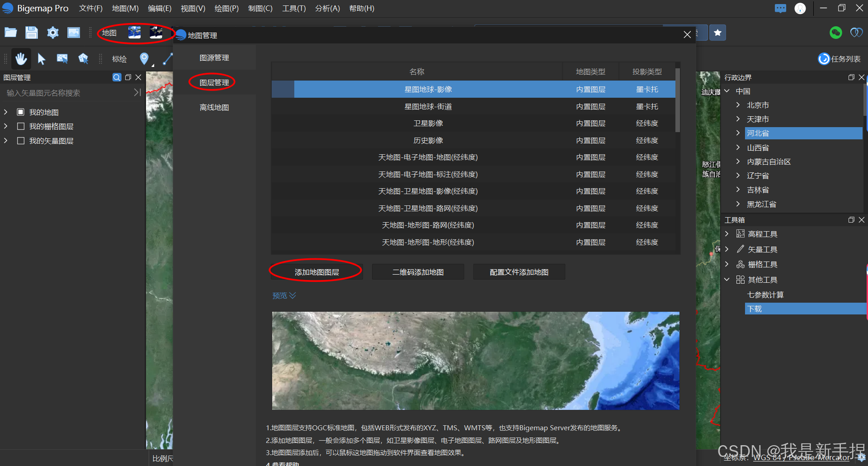Click the map preview thumbnail image
Viewport: 868px width, 466px height.
[476, 361]
